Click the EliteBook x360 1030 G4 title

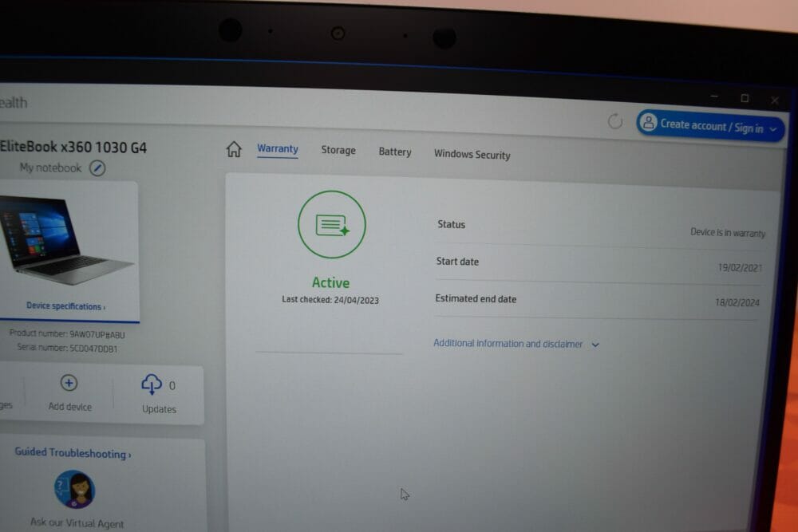click(x=73, y=147)
